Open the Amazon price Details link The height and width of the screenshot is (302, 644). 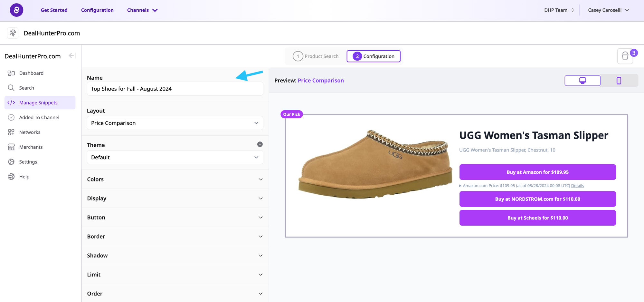coord(577,186)
